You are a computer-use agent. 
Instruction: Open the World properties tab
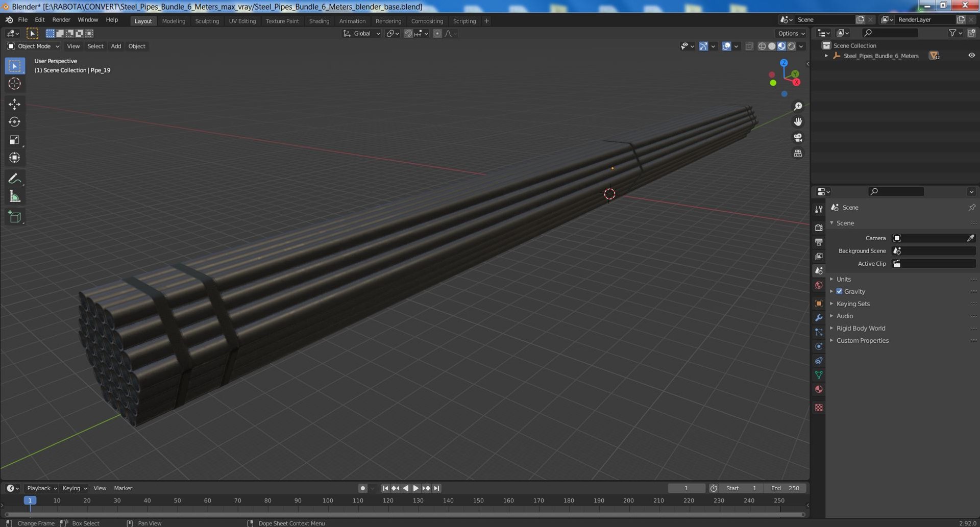click(x=819, y=285)
